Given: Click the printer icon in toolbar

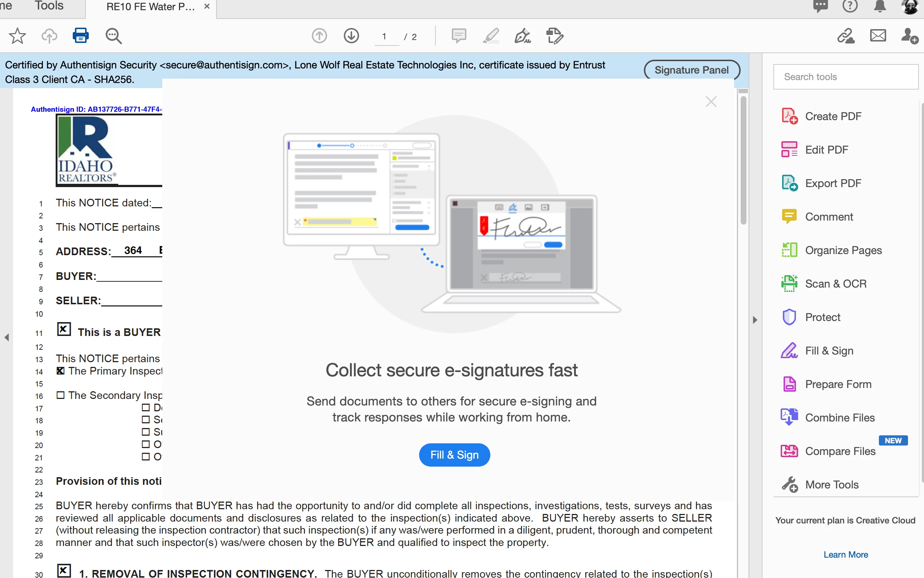Looking at the screenshot, I should click(81, 36).
